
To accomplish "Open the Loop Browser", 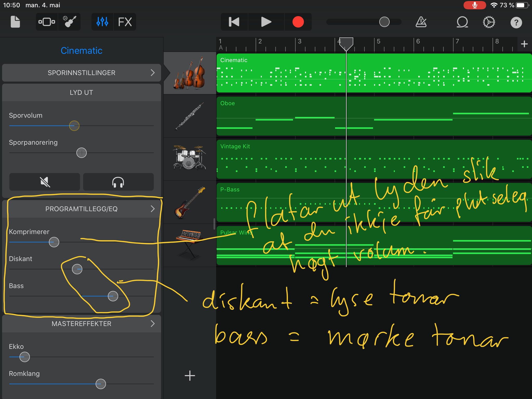I will pyautogui.click(x=462, y=22).
